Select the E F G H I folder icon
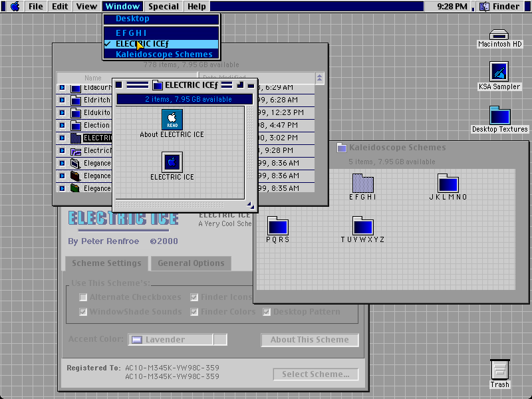 362,184
